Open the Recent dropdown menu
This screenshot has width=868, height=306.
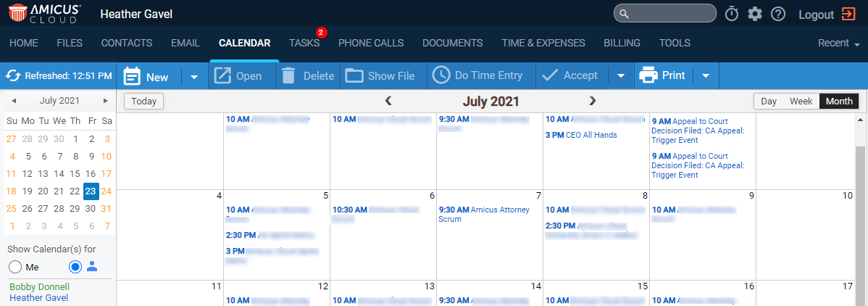point(839,43)
